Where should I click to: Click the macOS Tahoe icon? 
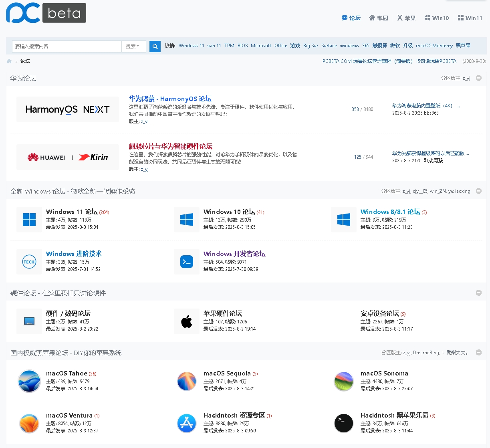[x=29, y=381]
